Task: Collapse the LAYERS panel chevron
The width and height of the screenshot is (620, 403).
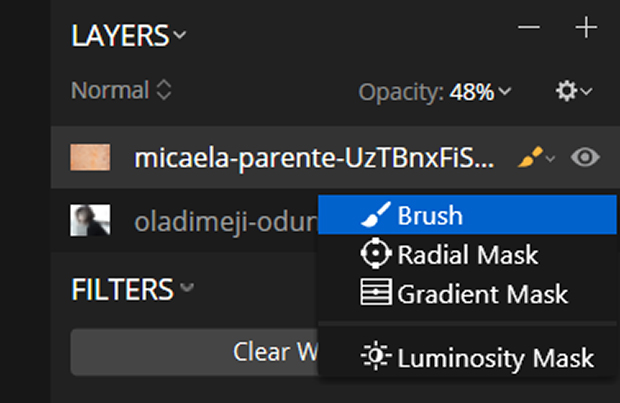Action: coord(180,35)
